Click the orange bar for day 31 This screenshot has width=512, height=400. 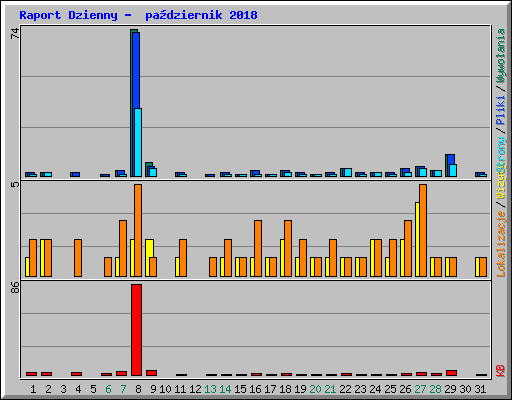[x=483, y=267]
